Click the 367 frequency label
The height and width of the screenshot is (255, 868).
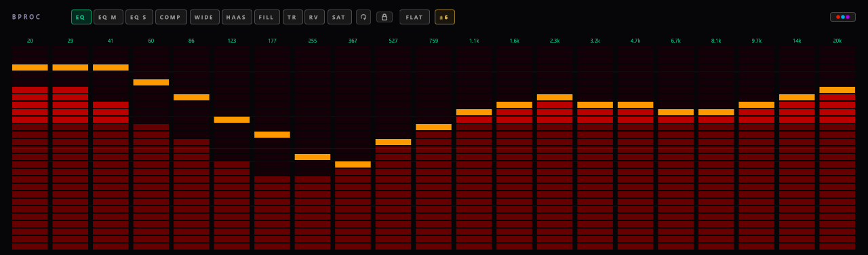[x=353, y=41]
